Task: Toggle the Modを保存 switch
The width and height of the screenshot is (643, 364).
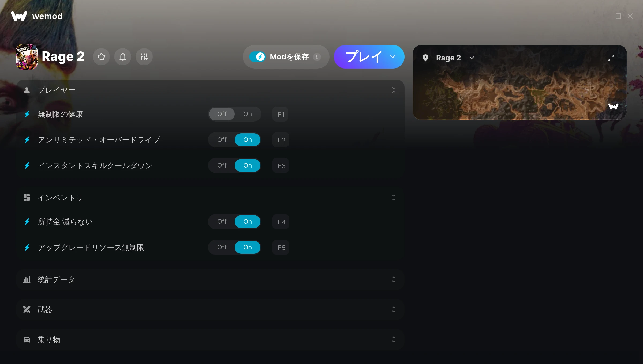Action: coord(257,57)
